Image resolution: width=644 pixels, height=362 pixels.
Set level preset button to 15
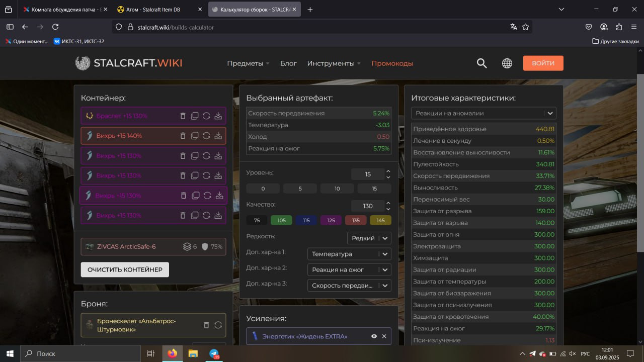tap(374, 189)
